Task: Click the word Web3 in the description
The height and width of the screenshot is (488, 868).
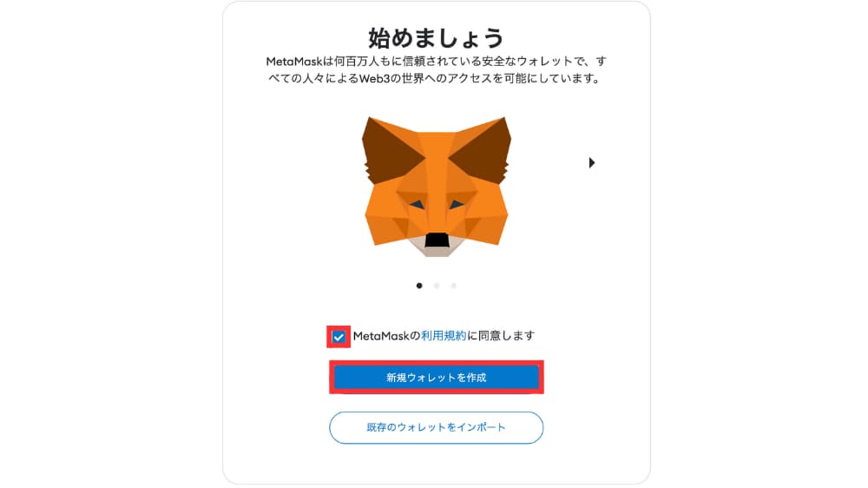Action: pyautogui.click(x=375, y=79)
